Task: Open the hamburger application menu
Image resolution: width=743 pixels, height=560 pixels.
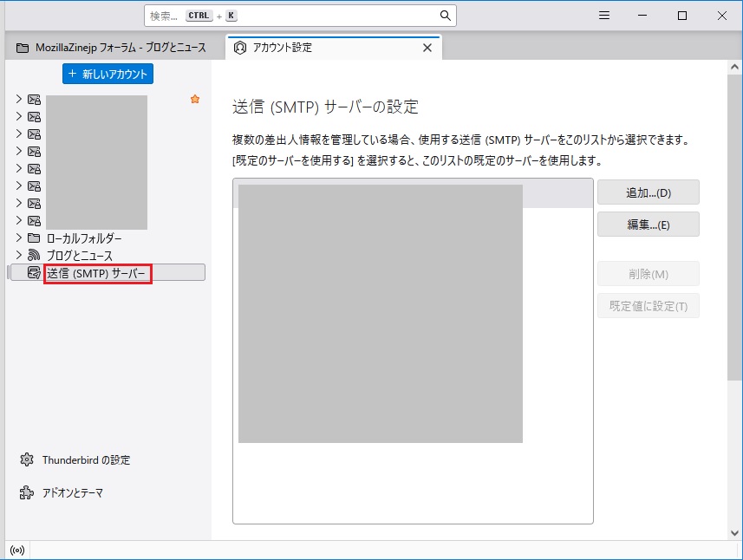Action: pyautogui.click(x=604, y=16)
